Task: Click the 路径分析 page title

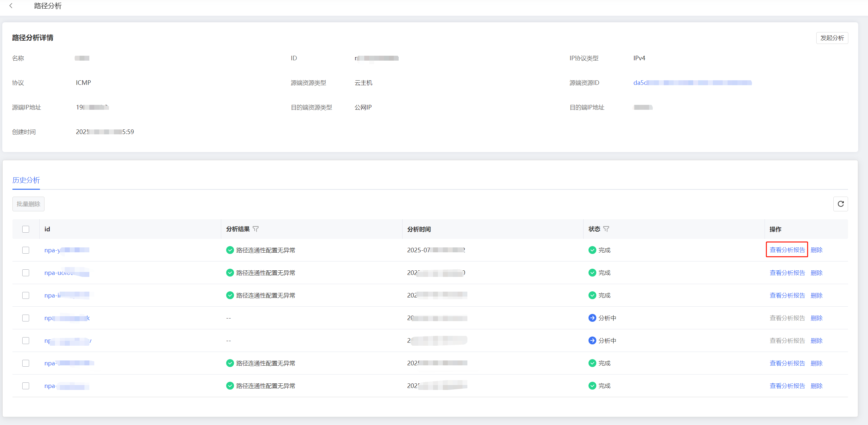Action: pos(48,6)
